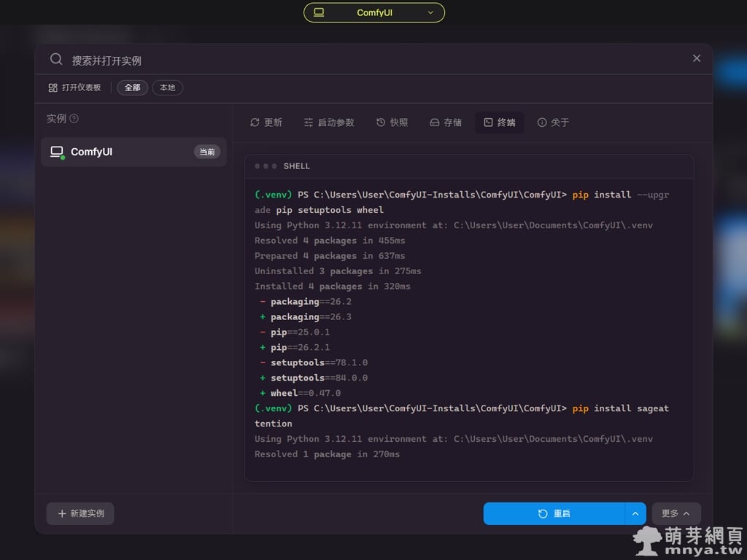The image size is (747, 560).
Task: Select the ComfyUI instance in the list
Action: pos(133,152)
